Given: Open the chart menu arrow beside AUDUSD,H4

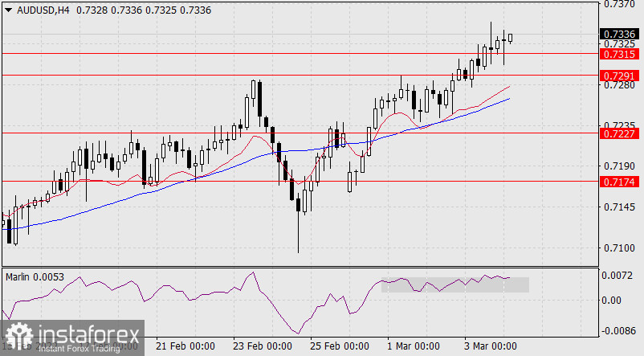Looking at the screenshot, I should (x=8, y=10).
